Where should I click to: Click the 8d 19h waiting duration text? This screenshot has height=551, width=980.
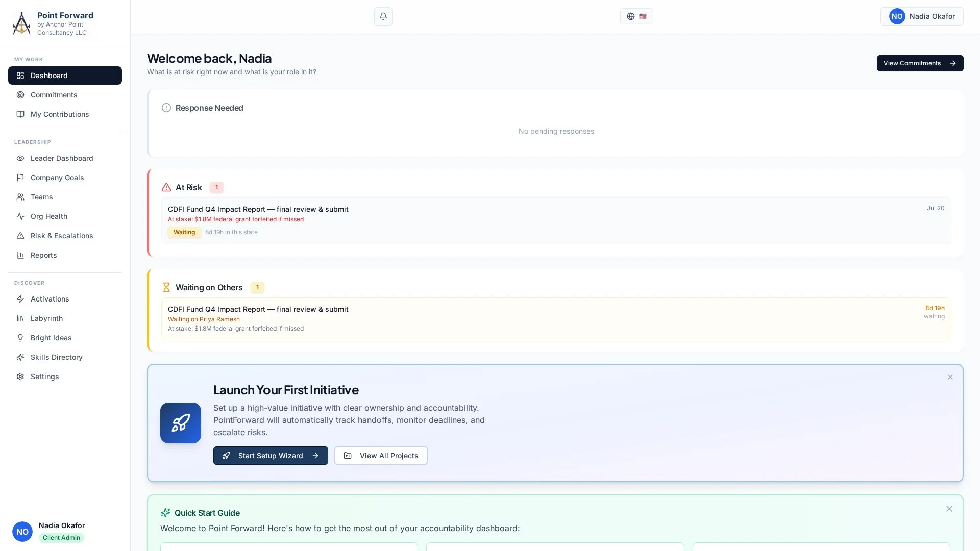point(935,308)
